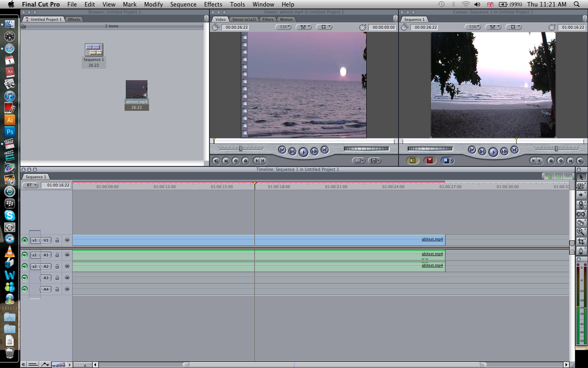Toggle Auto Select on track A2
The image size is (588, 368).
pyautogui.click(x=67, y=267)
